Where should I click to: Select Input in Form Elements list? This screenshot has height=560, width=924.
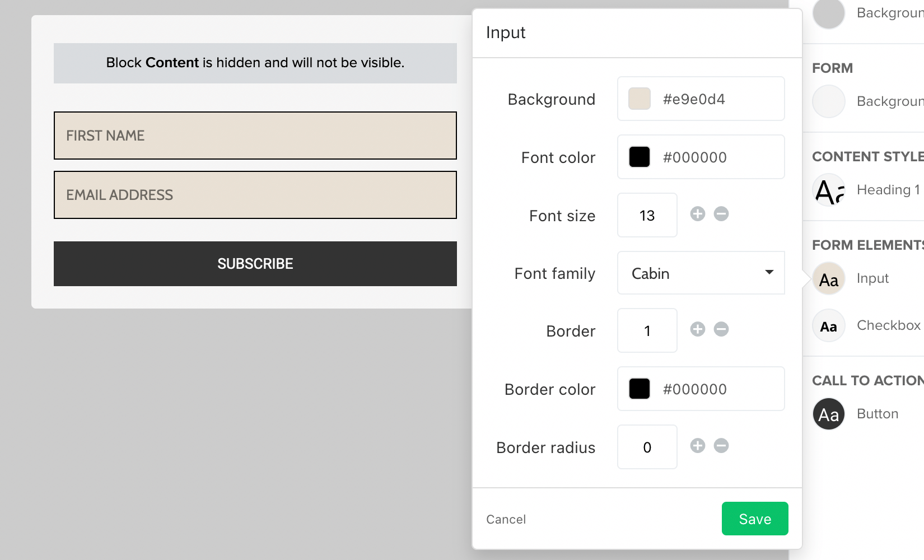872,278
